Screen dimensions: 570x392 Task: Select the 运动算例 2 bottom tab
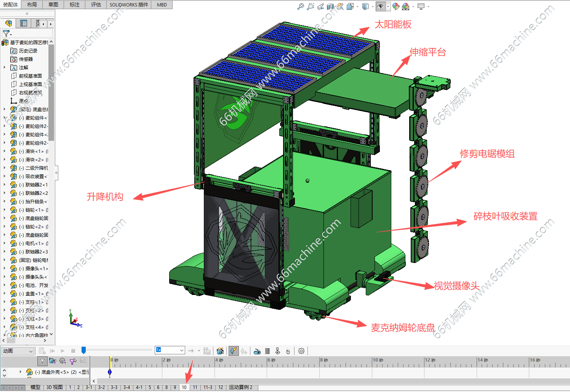pos(240,387)
